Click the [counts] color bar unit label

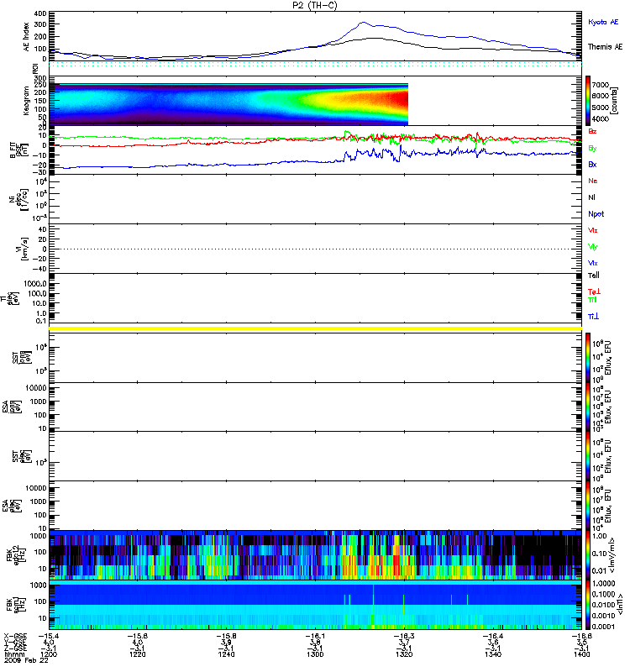[x=615, y=101]
